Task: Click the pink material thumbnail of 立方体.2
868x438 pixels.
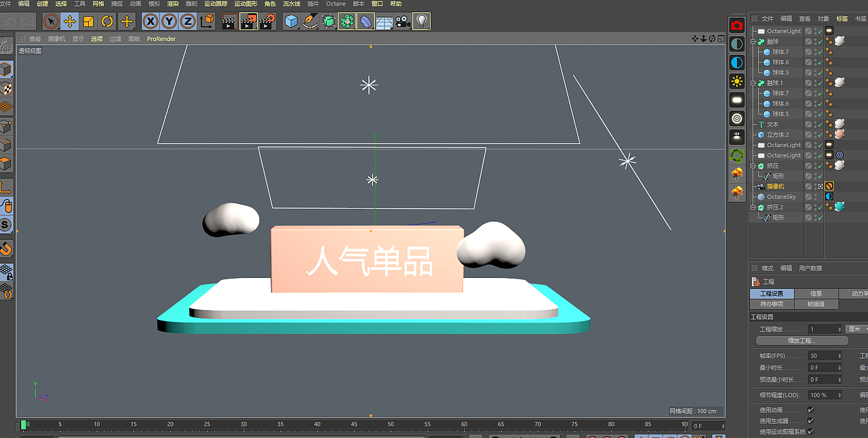Action: tap(838, 133)
